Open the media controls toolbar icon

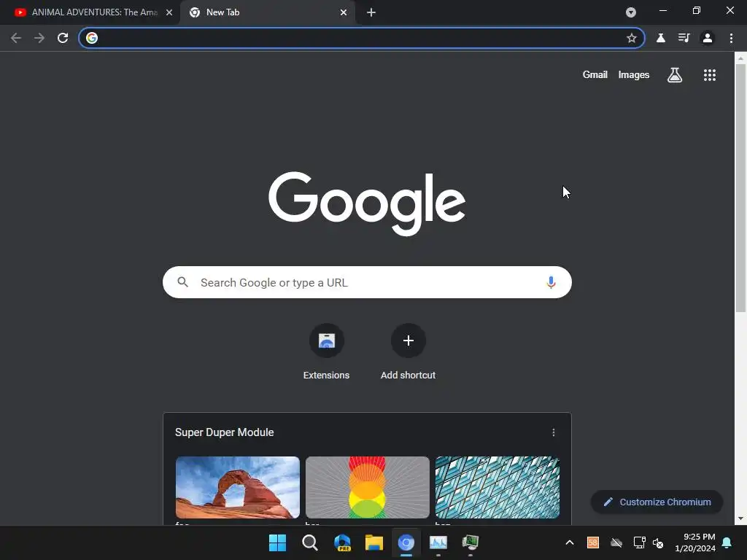pyautogui.click(x=684, y=38)
